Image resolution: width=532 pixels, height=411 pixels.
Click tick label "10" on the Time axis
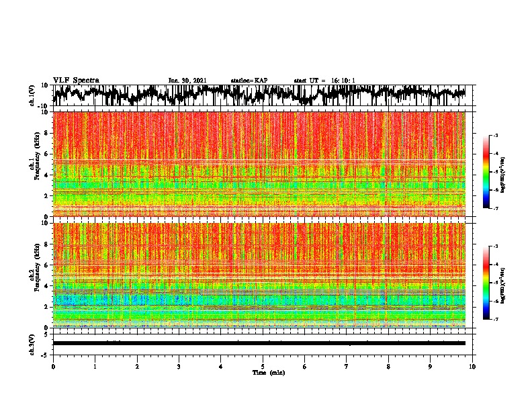(x=472, y=367)
